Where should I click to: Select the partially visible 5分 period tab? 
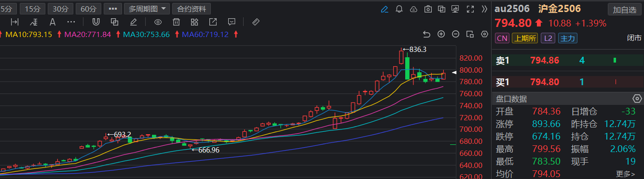pyautogui.click(x=8, y=9)
